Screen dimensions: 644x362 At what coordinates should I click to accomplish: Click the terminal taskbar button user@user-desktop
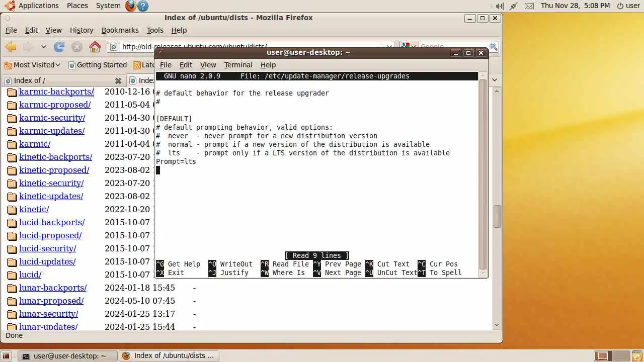(x=68, y=356)
